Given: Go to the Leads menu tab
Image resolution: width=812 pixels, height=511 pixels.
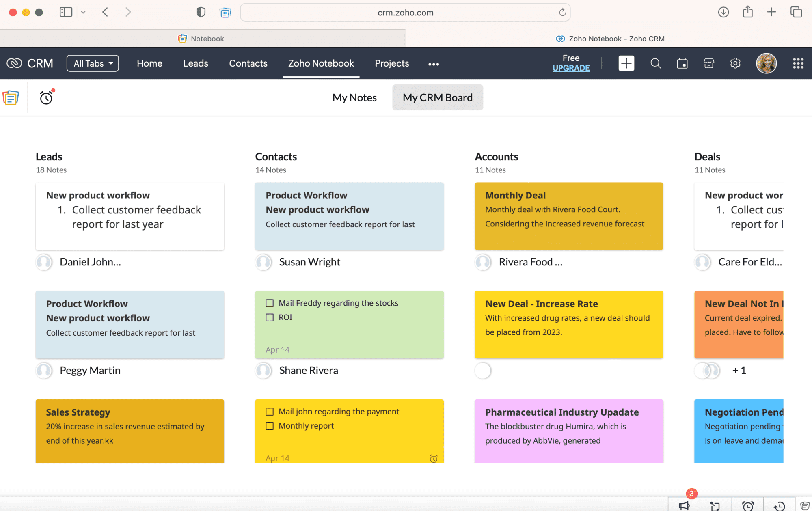Looking at the screenshot, I should [x=195, y=63].
